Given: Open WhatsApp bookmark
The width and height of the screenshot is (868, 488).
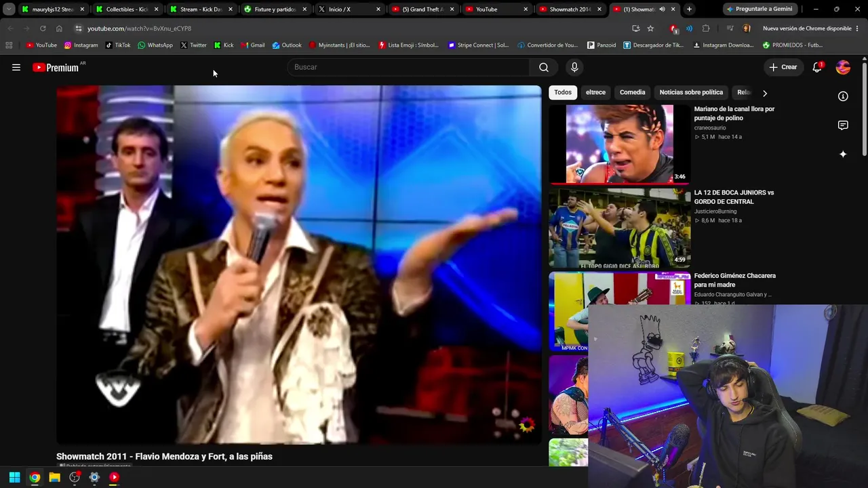Looking at the screenshot, I should point(155,45).
